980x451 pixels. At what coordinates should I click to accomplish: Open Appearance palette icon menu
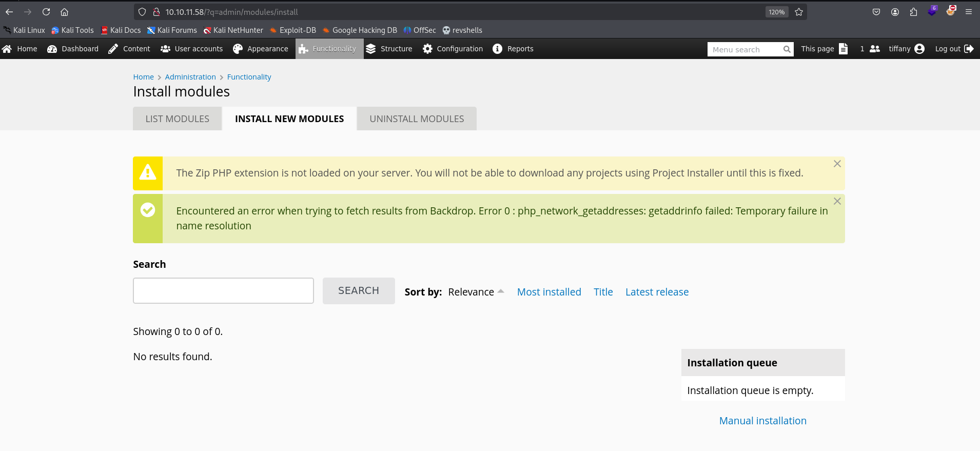pyautogui.click(x=238, y=49)
